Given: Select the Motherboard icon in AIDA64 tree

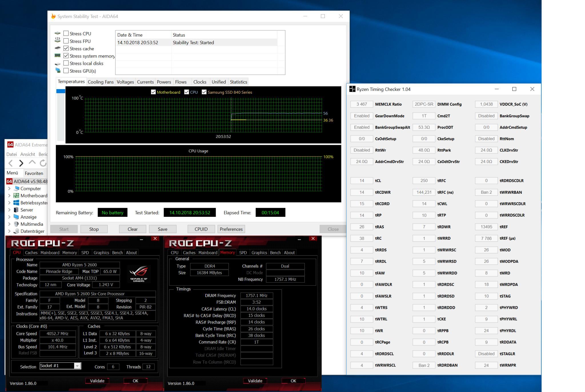Looking at the screenshot, I should pos(16,196).
